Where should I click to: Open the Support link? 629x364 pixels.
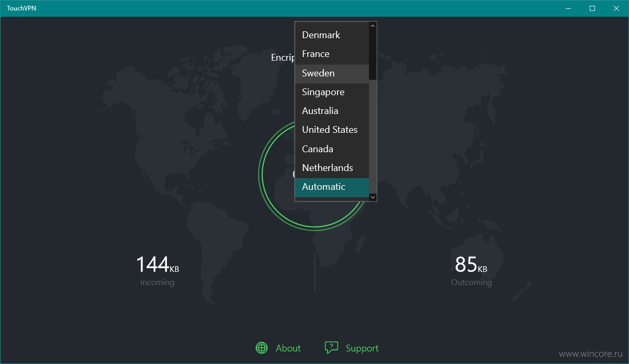click(x=362, y=348)
